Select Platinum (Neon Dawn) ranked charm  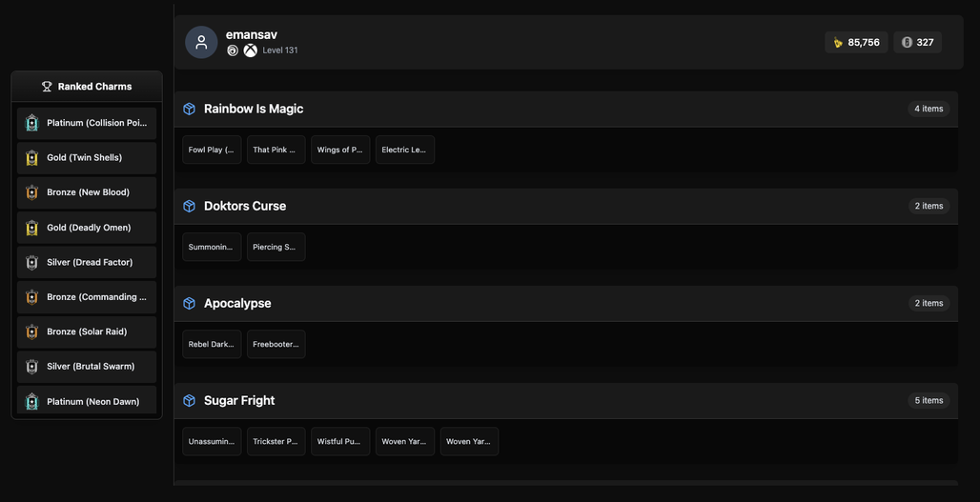point(87,400)
